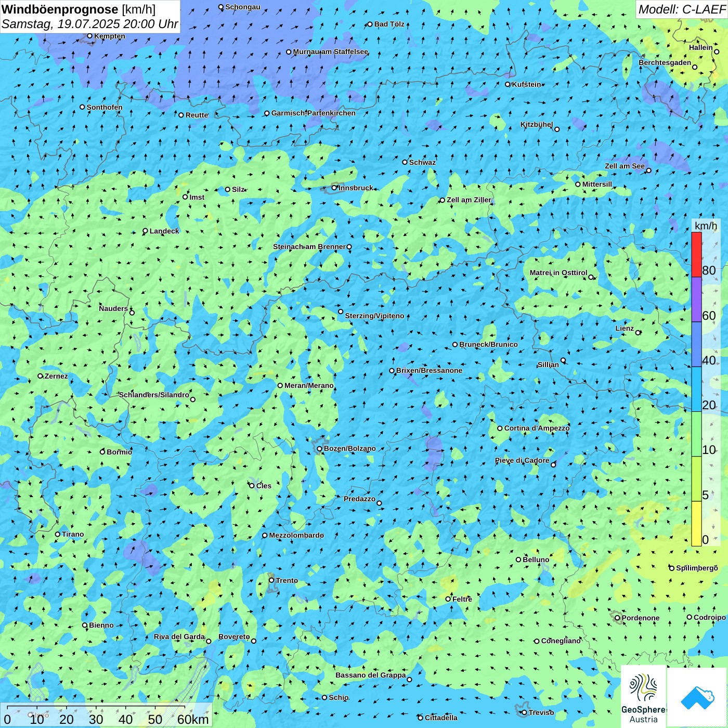Click the Zernez city label
728x728 pixels.
(56, 376)
